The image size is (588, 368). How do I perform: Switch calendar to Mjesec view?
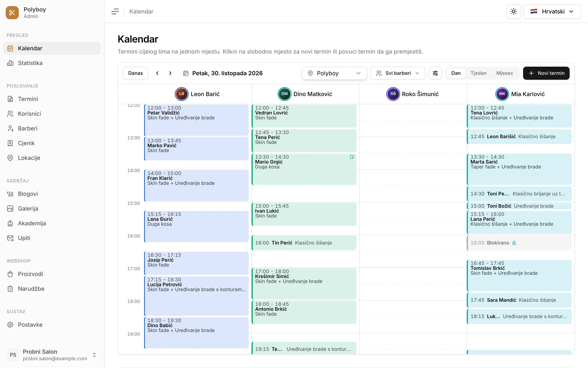click(505, 73)
